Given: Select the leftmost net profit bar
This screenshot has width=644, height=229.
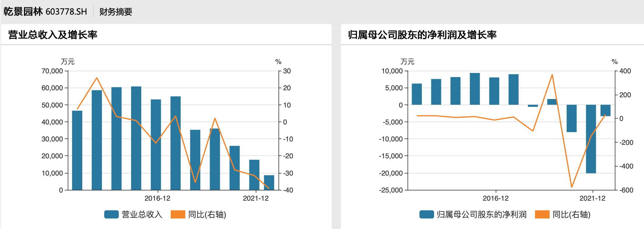Looking at the screenshot, I should click(417, 94).
